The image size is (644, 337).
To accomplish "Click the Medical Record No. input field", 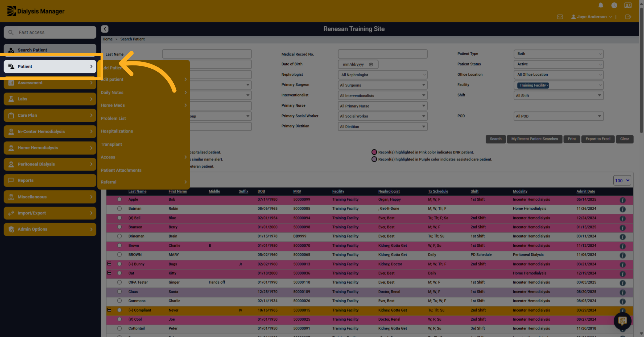I will click(x=382, y=54).
